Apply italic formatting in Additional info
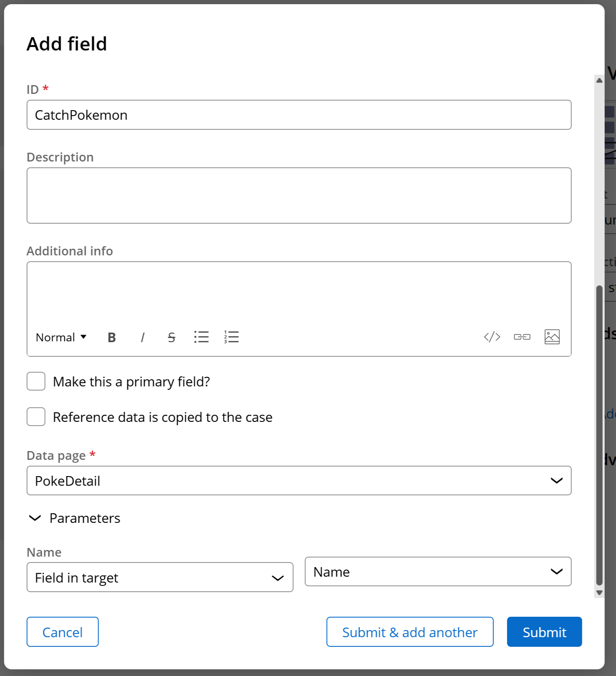 pos(142,337)
